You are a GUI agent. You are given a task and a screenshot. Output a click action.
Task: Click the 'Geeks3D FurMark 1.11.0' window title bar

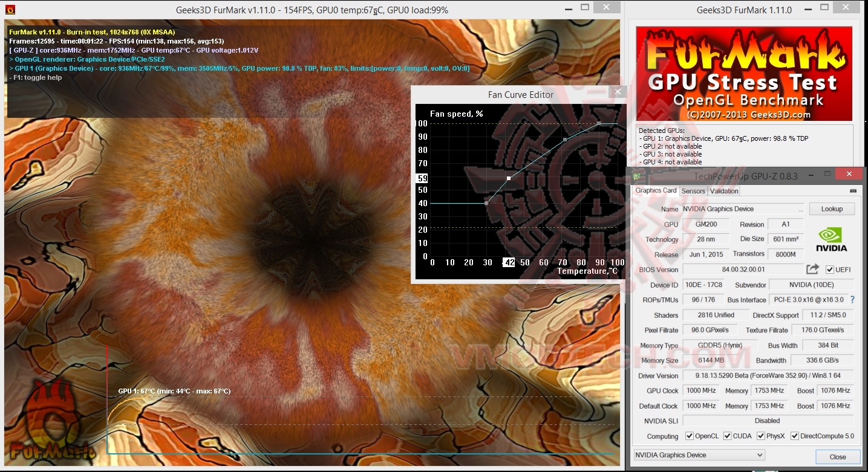pos(744,10)
